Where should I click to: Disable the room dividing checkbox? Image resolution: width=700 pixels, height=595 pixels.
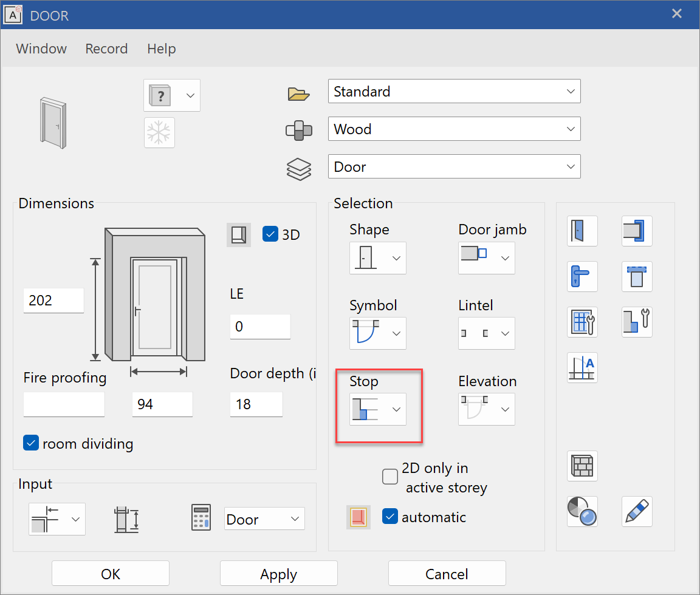tap(31, 443)
